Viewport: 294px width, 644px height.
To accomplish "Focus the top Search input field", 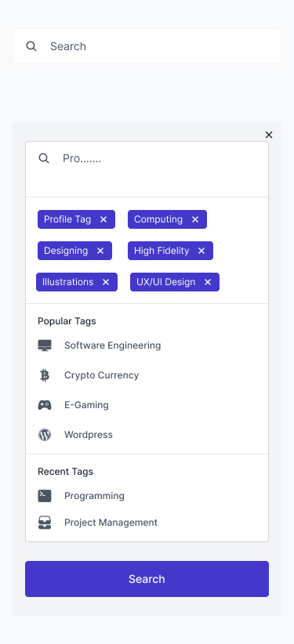I will [147, 46].
